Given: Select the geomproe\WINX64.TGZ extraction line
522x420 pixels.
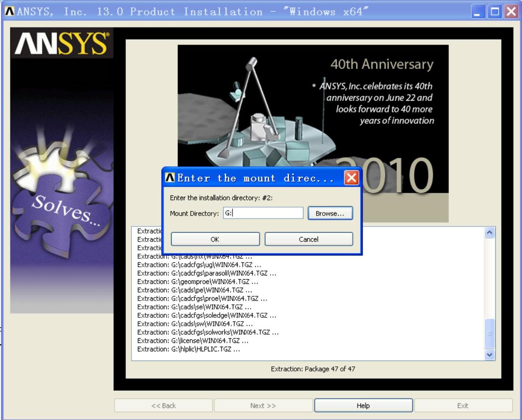Looking at the screenshot, I should 198,282.
